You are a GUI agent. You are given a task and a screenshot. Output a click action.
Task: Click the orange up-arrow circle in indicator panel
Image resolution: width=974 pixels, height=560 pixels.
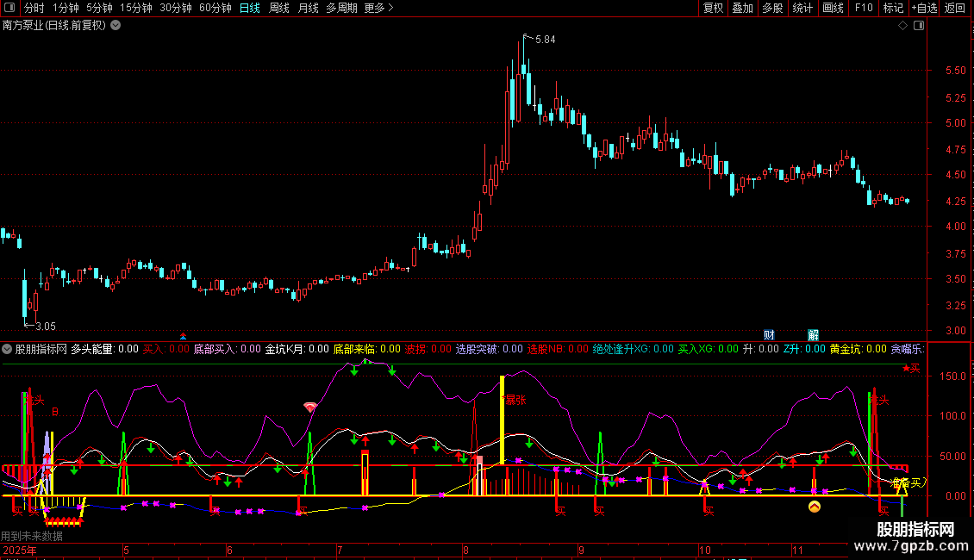point(813,507)
